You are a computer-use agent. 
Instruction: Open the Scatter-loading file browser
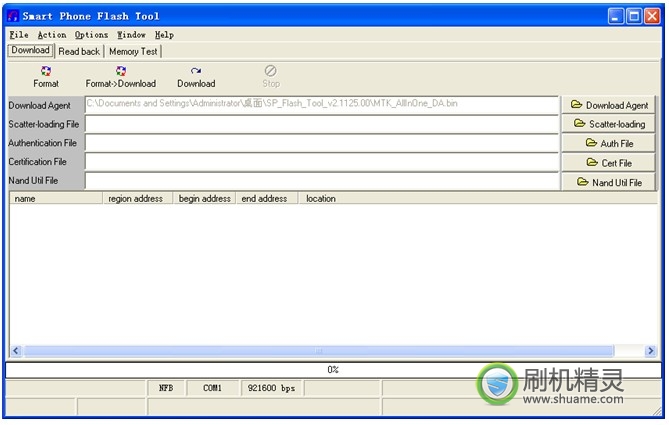click(609, 124)
